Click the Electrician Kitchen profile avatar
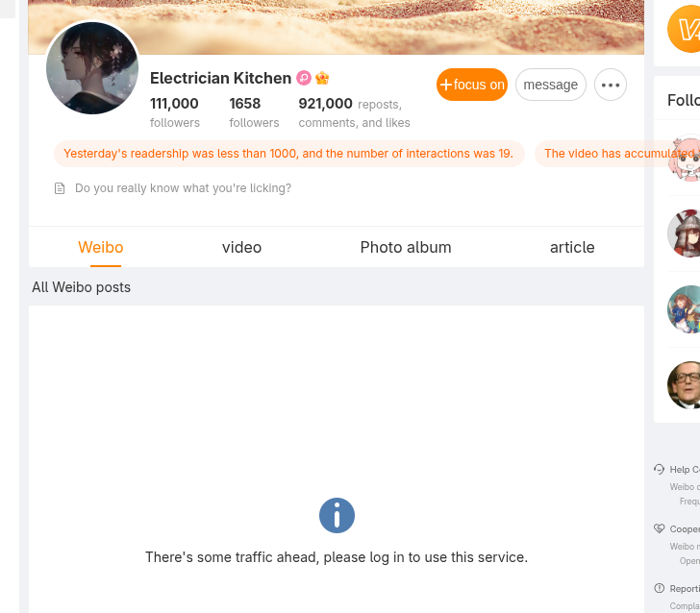 (x=92, y=68)
